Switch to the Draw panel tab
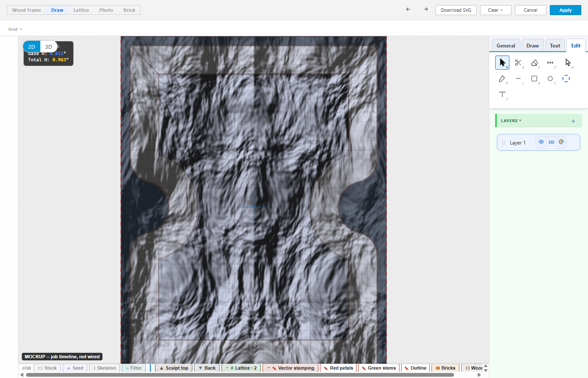Viewport: 588px width, 378px height. (533, 46)
